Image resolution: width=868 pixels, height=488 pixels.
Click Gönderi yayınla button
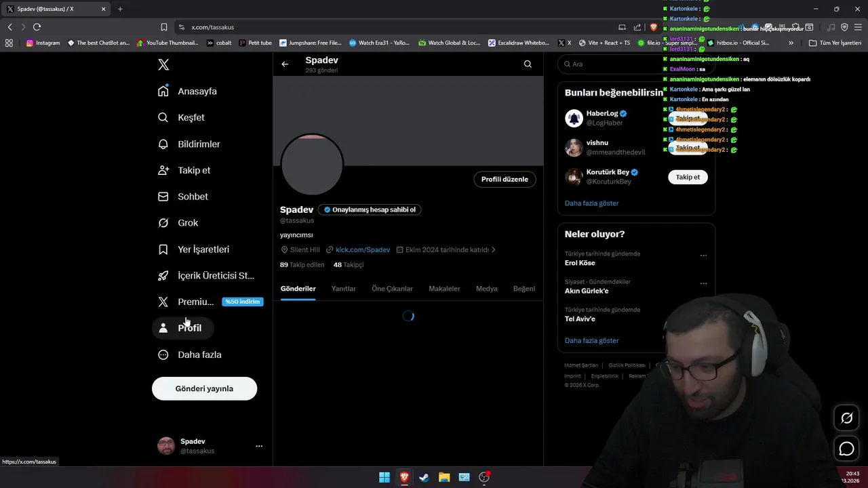pos(204,388)
